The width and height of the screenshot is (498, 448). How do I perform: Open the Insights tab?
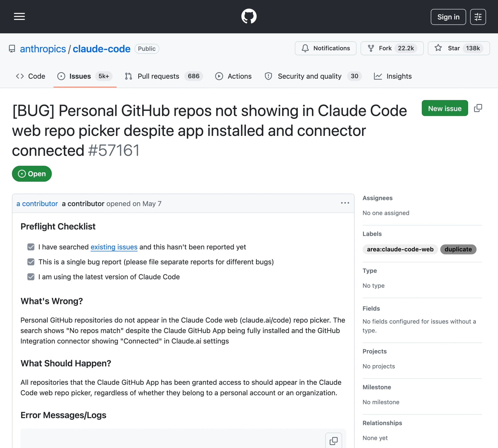(392, 76)
